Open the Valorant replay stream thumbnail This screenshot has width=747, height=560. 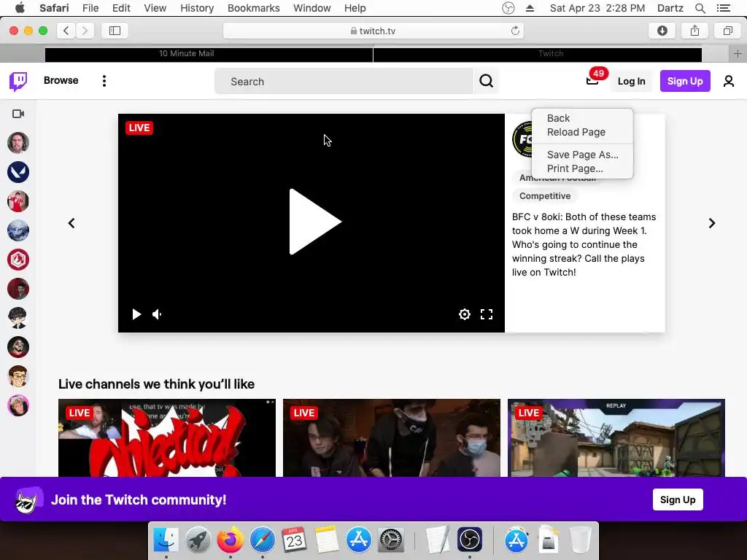click(x=616, y=438)
